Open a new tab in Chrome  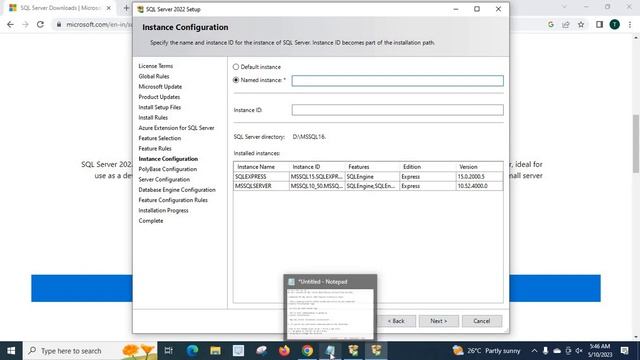tap(126, 8)
